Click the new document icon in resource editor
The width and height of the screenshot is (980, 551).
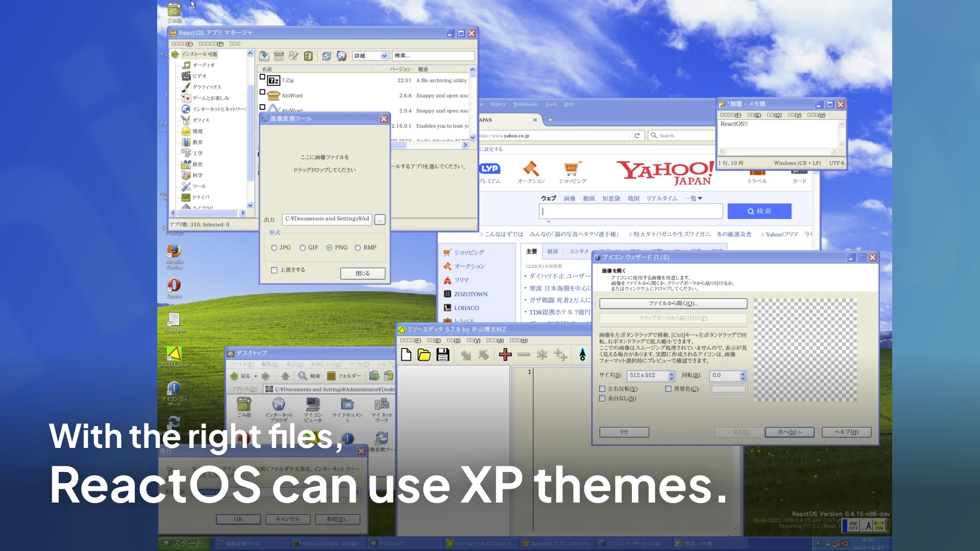coord(406,355)
